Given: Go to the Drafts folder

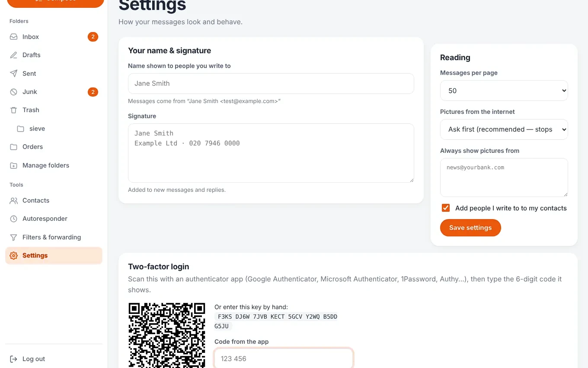Looking at the screenshot, I should (54, 55).
